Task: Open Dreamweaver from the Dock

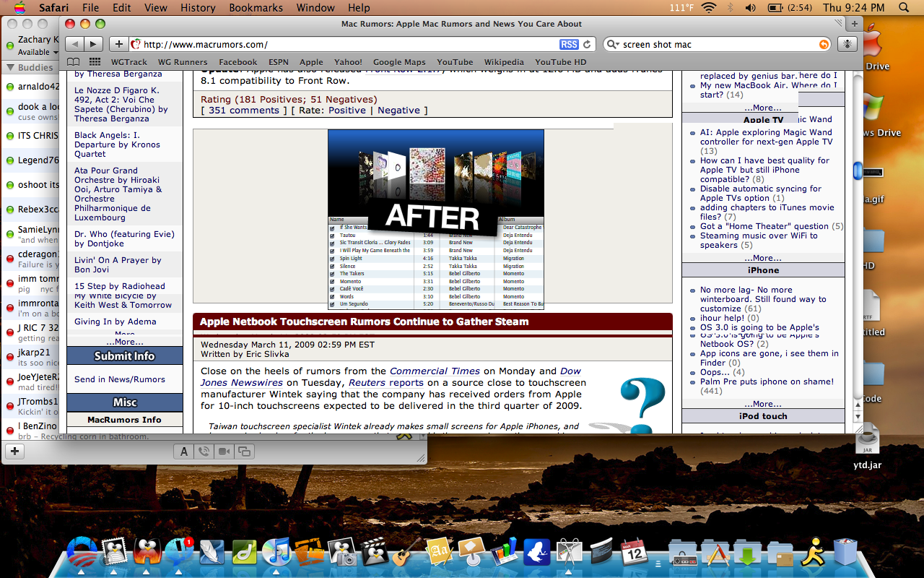Action: click(246, 553)
